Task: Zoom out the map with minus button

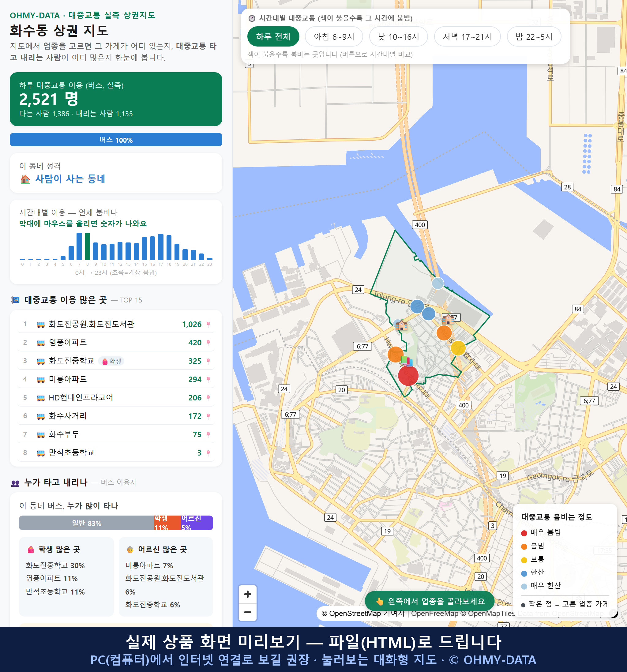Action: [x=247, y=612]
